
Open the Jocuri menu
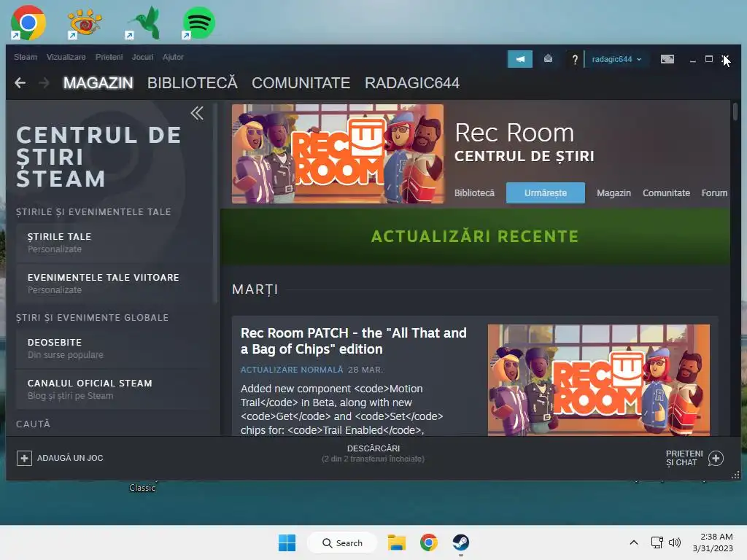tap(142, 57)
